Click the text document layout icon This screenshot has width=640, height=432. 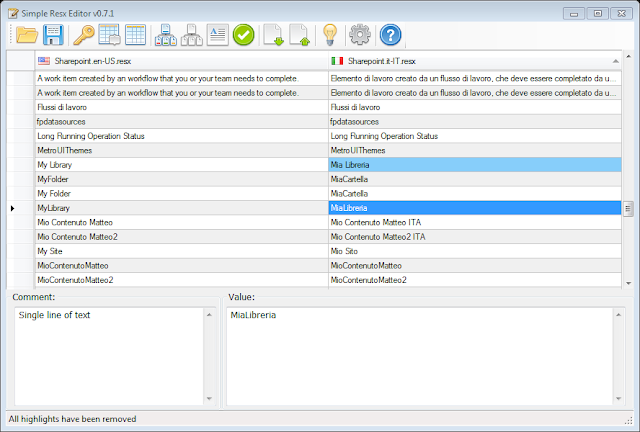tap(218, 35)
